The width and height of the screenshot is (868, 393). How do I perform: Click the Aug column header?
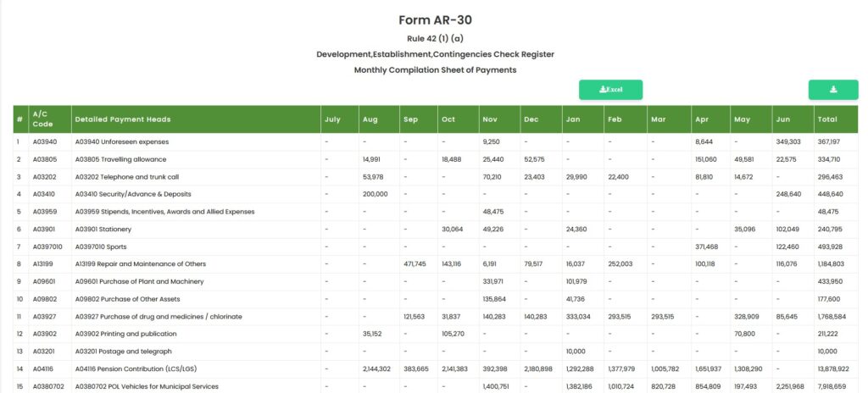pos(379,119)
